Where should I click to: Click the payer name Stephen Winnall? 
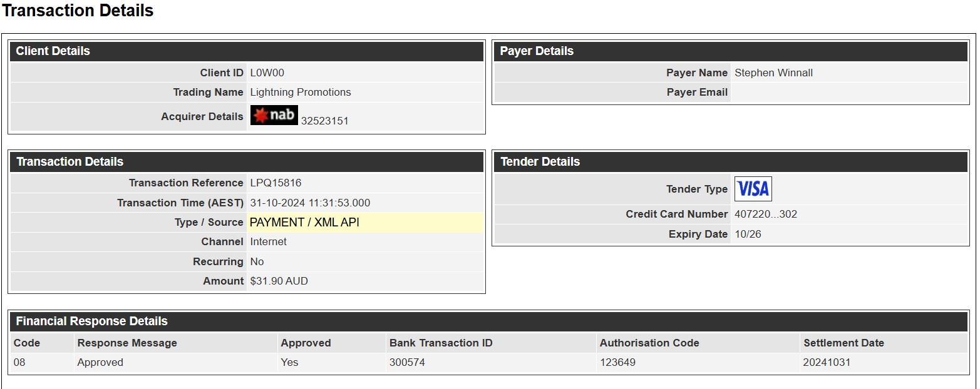click(x=773, y=73)
